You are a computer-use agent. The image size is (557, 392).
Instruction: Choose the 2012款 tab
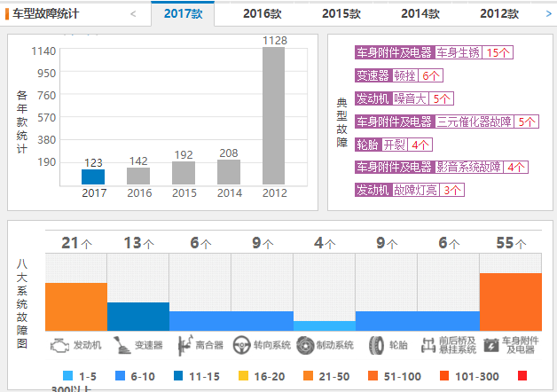[499, 14]
